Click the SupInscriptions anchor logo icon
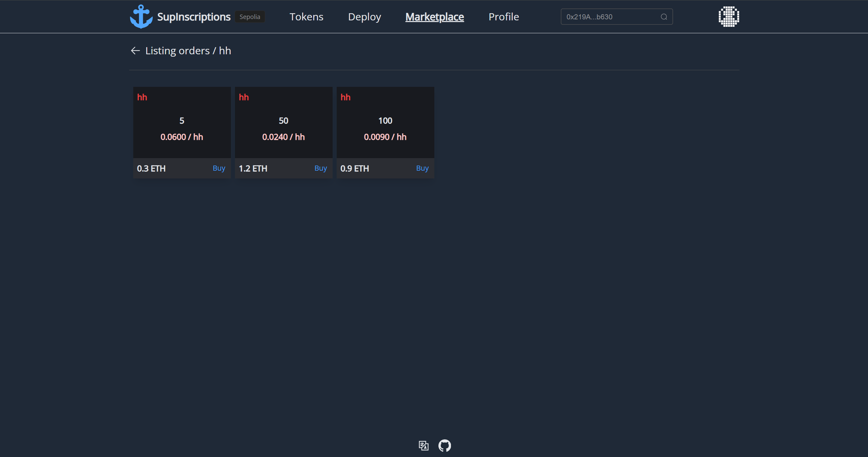This screenshot has width=868, height=457. (141, 17)
